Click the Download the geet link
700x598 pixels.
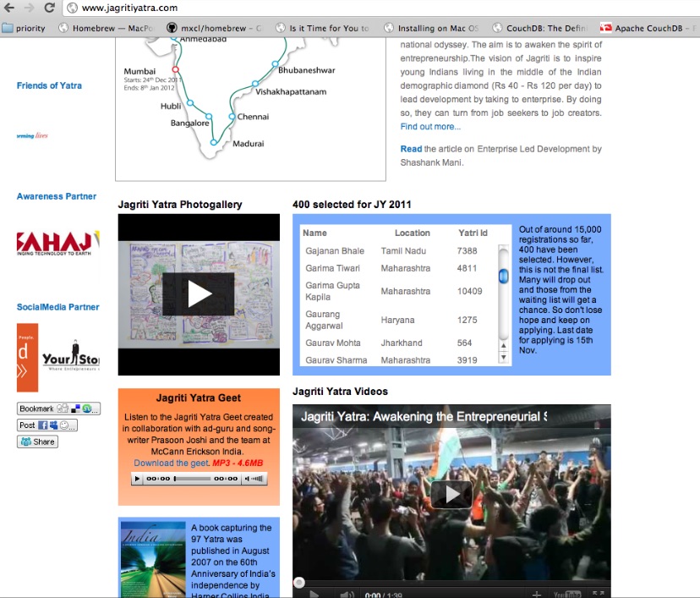[172, 464]
